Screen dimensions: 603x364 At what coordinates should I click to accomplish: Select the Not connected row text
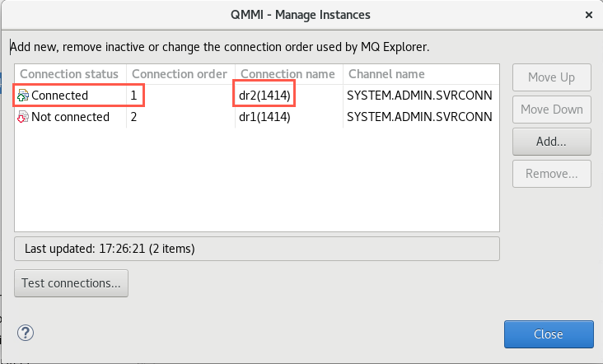tap(70, 117)
